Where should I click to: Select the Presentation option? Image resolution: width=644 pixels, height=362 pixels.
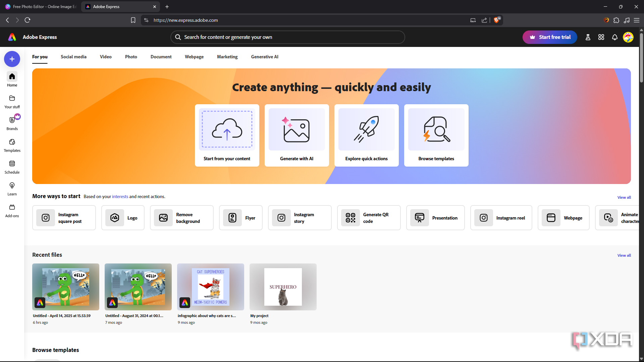point(435,218)
